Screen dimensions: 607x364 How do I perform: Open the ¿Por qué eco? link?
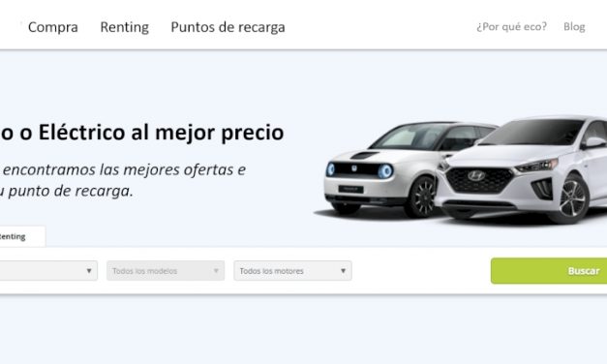[x=511, y=27]
